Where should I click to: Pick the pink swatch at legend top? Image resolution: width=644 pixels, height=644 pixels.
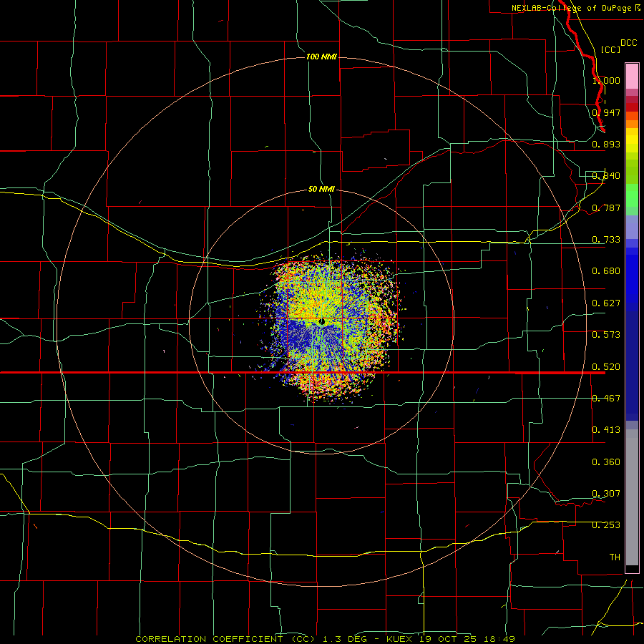pos(632,76)
